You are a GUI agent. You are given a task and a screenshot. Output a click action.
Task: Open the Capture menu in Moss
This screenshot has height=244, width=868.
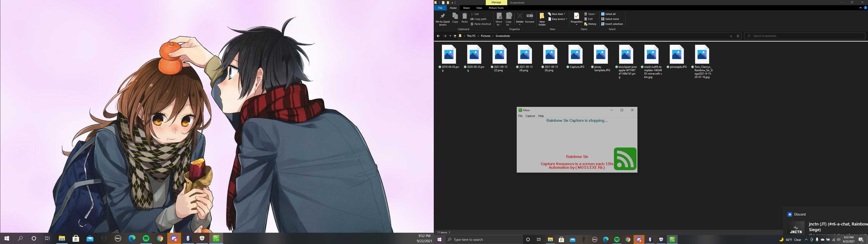(530, 116)
